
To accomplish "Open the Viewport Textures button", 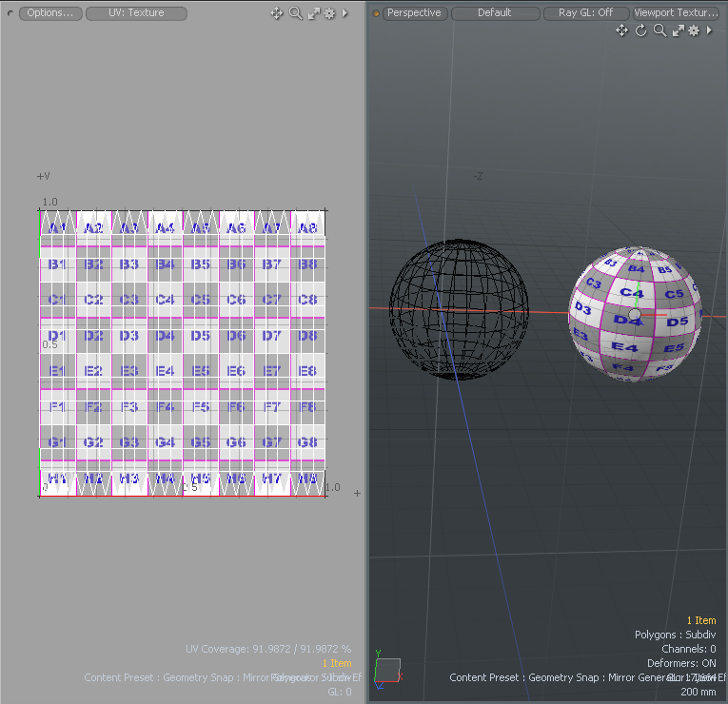I will tap(676, 13).
